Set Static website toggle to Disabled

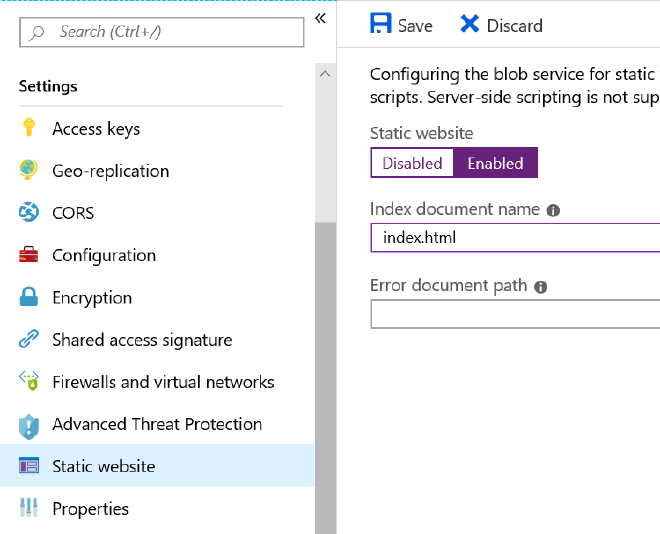click(412, 163)
